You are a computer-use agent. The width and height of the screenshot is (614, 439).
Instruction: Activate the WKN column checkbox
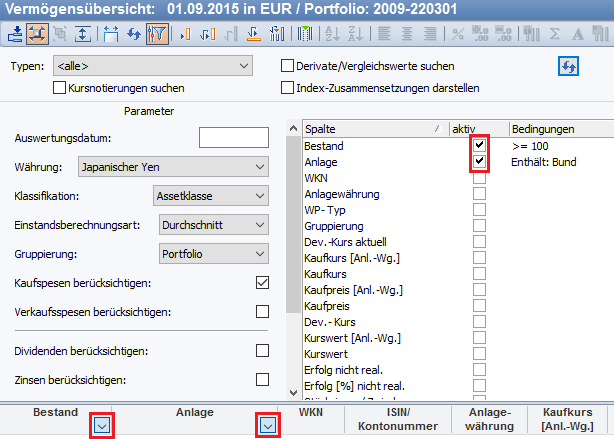point(480,177)
